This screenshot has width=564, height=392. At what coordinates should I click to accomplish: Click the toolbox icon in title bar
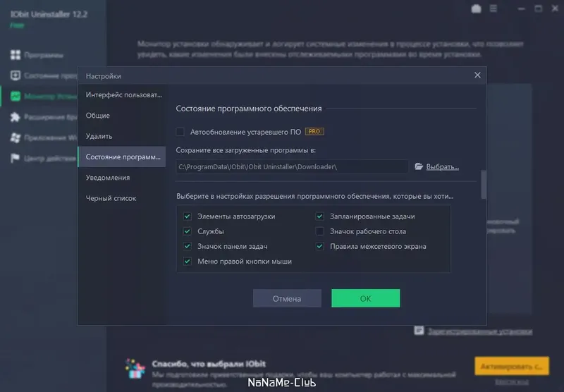point(477,8)
